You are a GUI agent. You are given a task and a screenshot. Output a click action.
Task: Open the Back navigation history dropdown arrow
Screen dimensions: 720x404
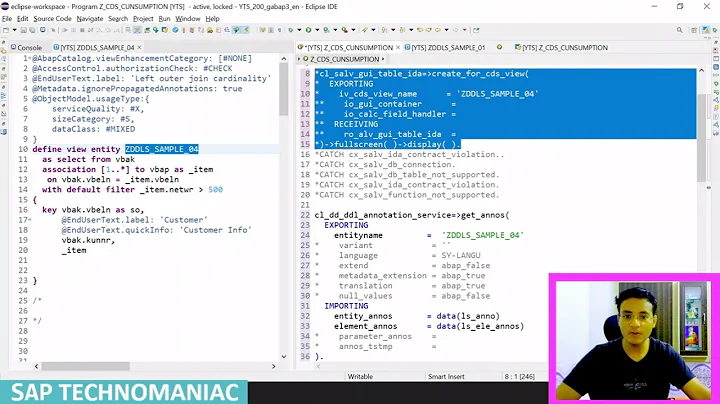pos(446,30)
